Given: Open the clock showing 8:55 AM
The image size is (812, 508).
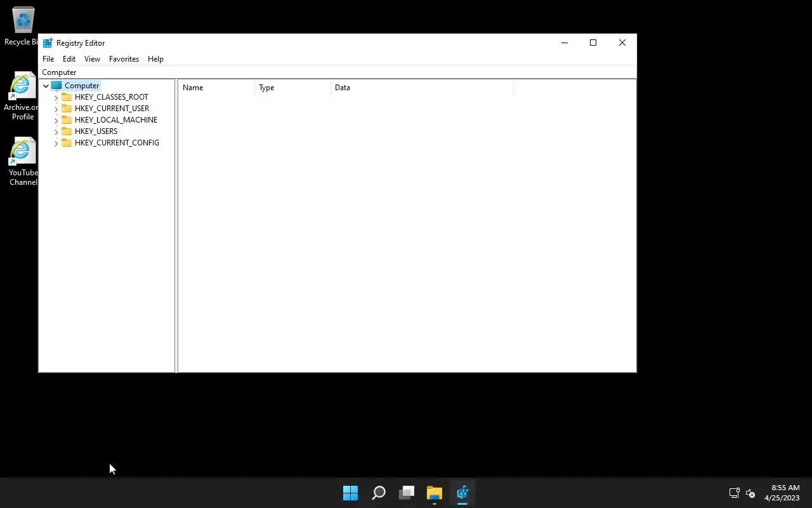Looking at the screenshot, I should pos(782,493).
